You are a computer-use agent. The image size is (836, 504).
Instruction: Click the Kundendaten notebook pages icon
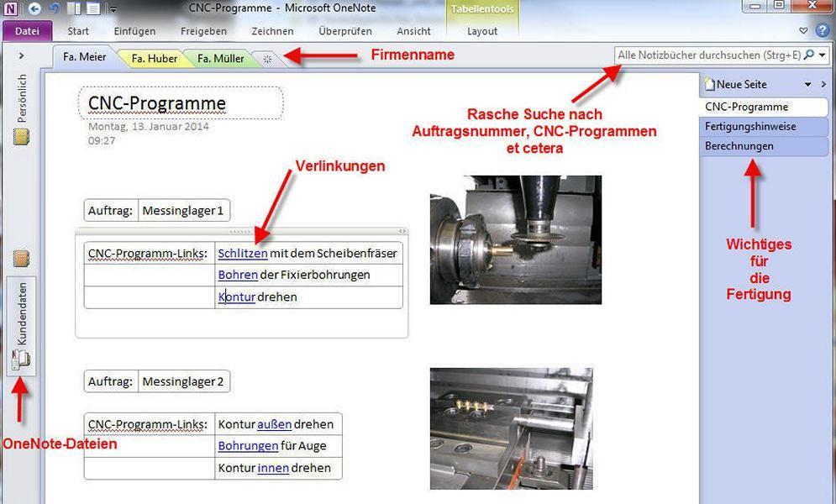21,360
